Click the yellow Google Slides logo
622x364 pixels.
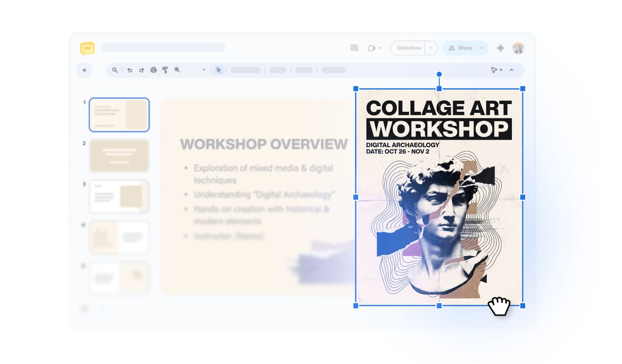tap(87, 48)
